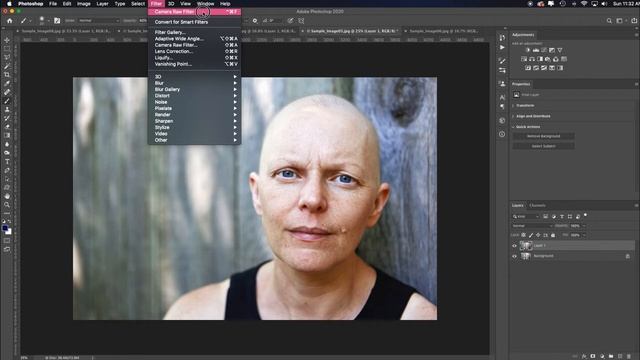Click the Remove Background button
Screen dimensions: 640x360
543,136
